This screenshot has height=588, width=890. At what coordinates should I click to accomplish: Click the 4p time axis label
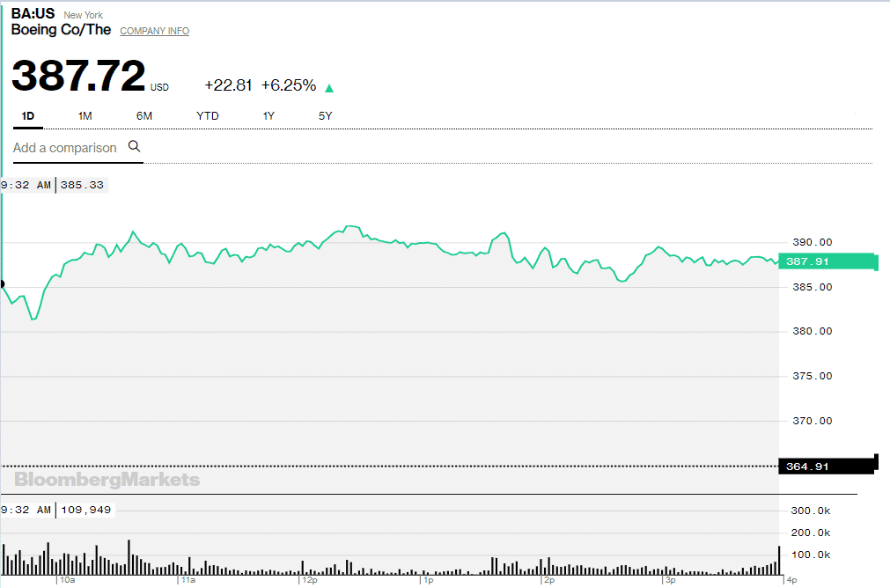pos(791,580)
